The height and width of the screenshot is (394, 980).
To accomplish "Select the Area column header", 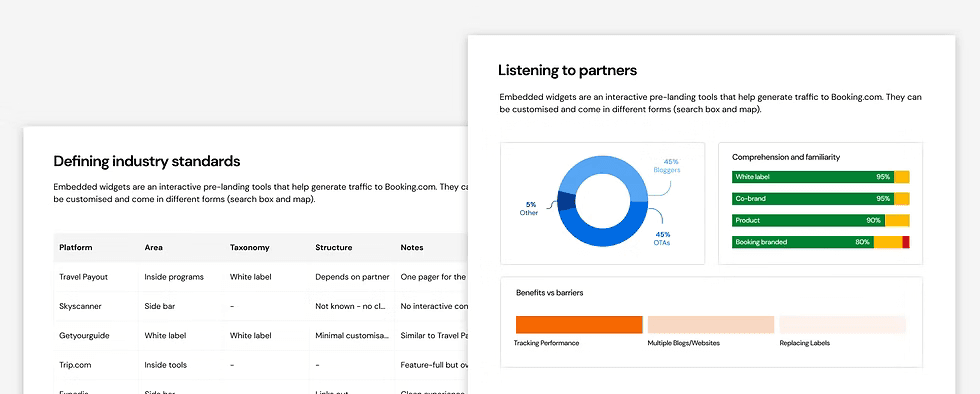I will point(153,247).
